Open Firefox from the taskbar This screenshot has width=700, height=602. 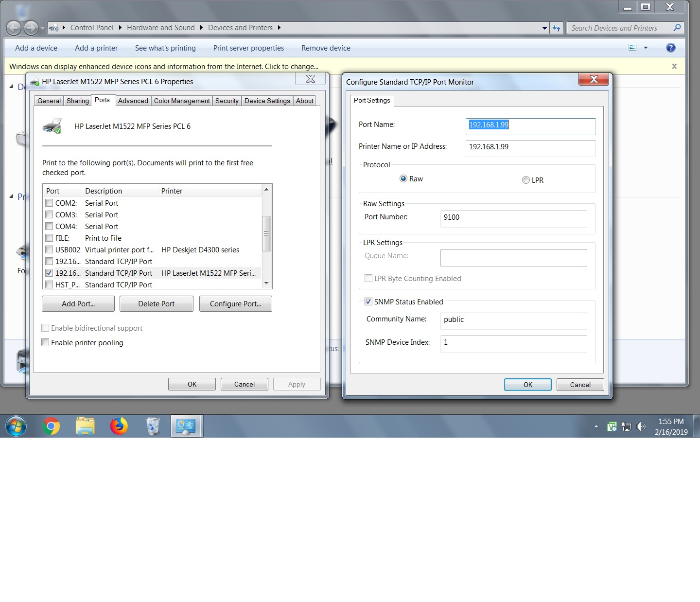pos(119,426)
